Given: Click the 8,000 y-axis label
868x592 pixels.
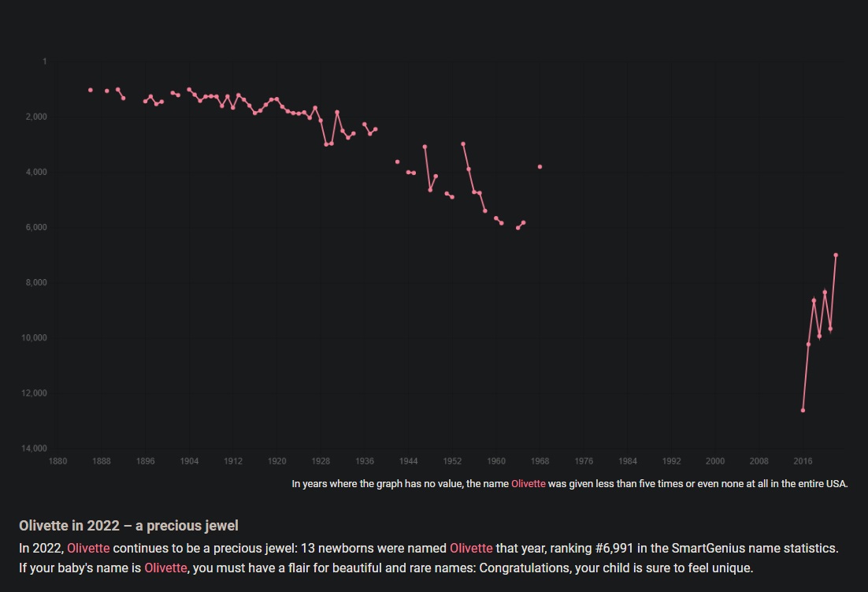Looking at the screenshot, I should coord(36,283).
